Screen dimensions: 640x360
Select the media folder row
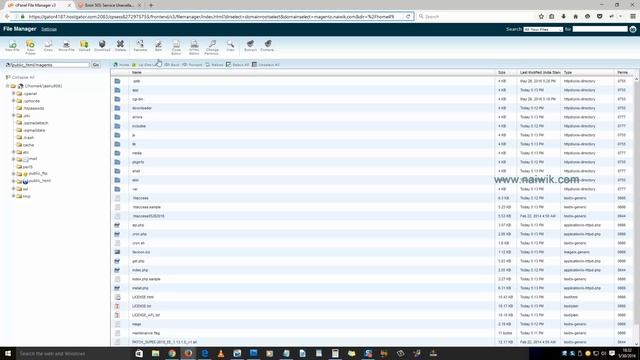click(372, 153)
